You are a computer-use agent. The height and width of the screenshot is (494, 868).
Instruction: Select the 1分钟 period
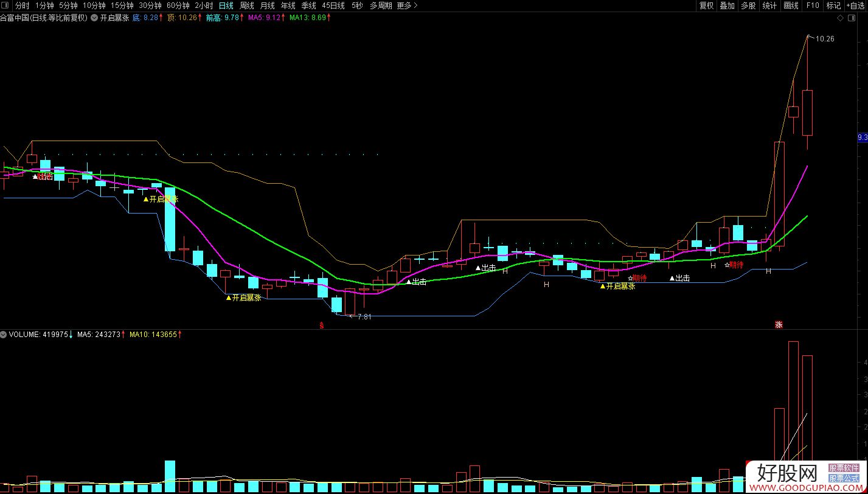[x=44, y=5]
